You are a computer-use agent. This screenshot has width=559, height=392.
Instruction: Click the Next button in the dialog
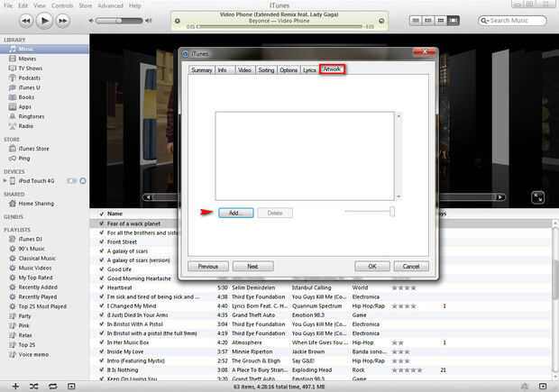[252, 266]
